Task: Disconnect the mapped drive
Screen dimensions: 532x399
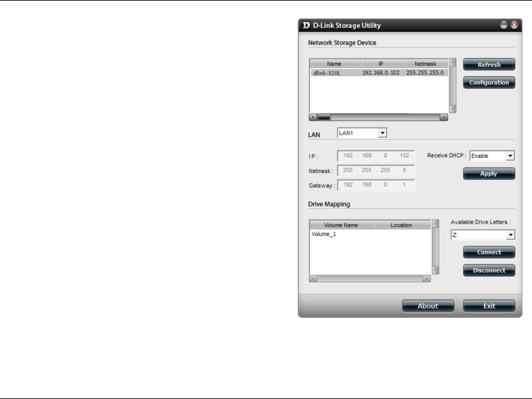Action: (x=489, y=271)
